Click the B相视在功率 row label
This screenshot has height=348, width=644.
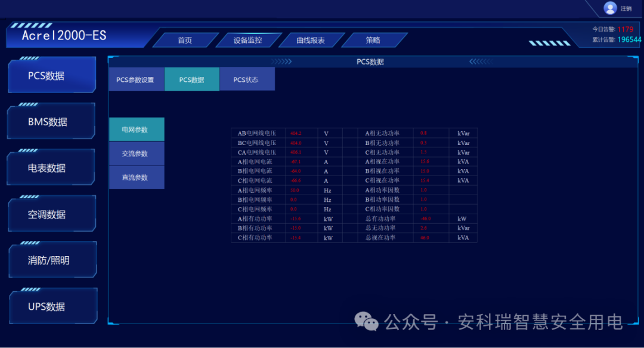point(382,171)
